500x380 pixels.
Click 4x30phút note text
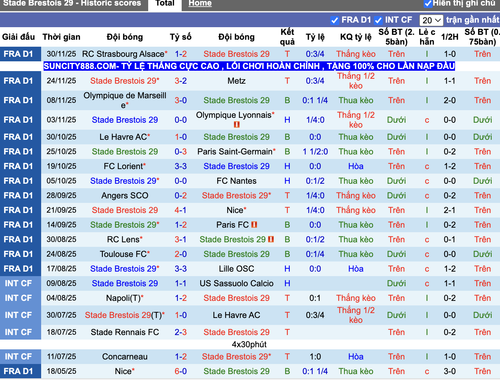tap(249, 344)
